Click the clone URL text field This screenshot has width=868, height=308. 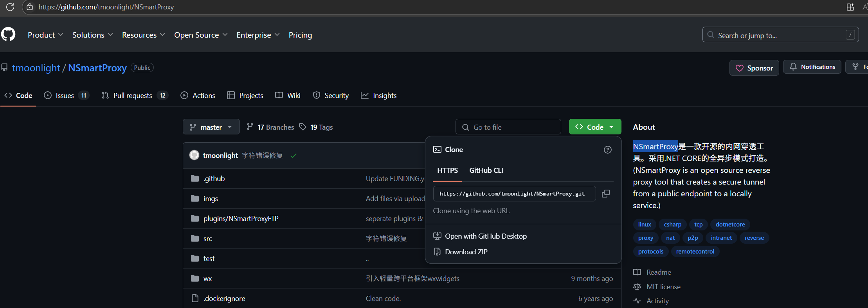(x=514, y=194)
